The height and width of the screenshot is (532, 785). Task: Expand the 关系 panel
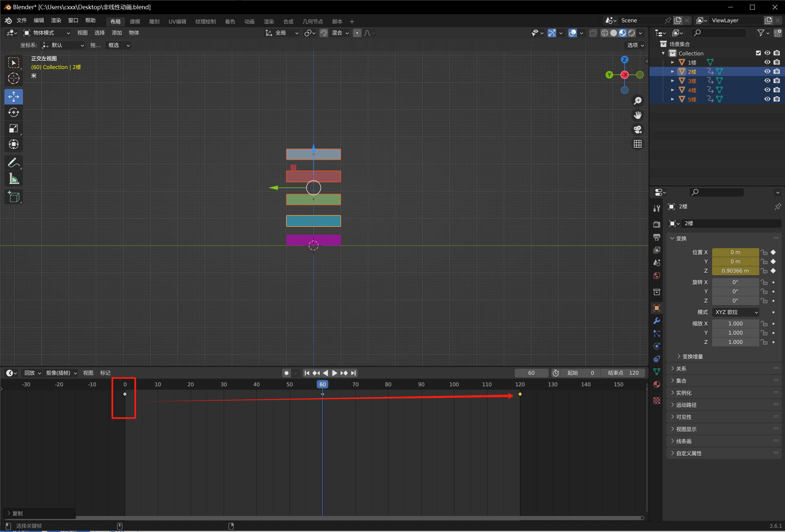[681, 368]
